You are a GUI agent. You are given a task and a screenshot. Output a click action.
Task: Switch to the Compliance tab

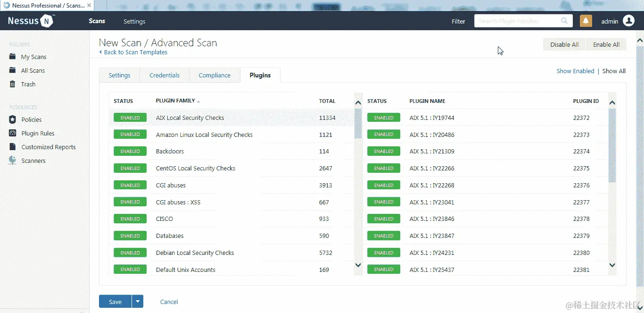point(215,75)
